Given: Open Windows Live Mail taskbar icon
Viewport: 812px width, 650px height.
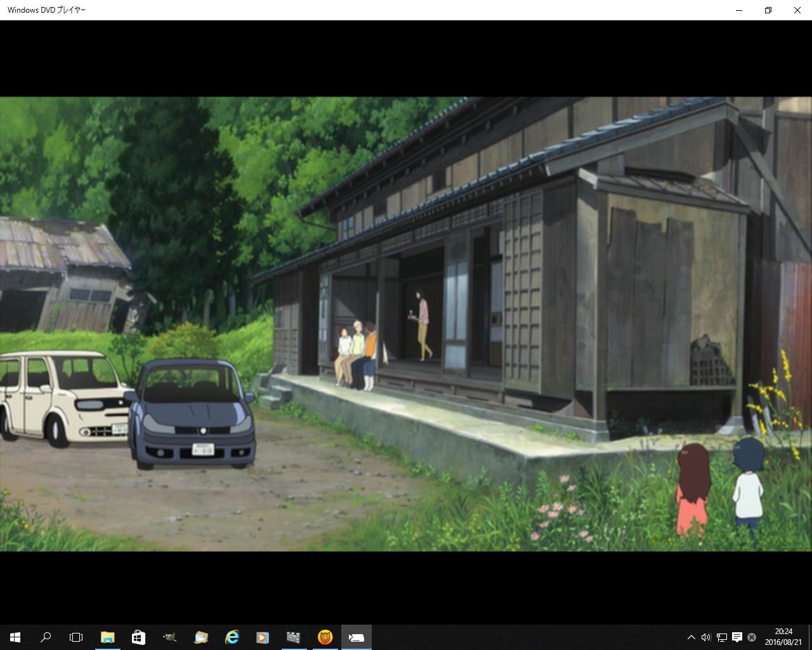Looking at the screenshot, I should (200, 637).
